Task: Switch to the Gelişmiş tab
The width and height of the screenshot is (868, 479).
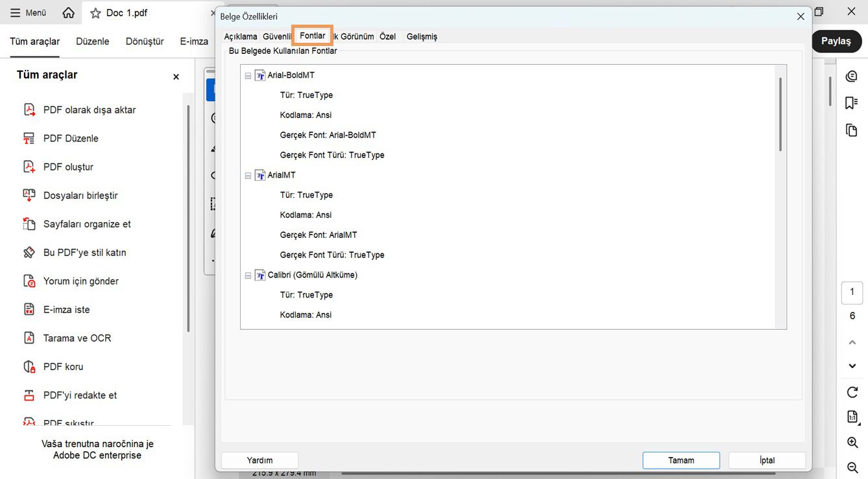Action: click(422, 36)
